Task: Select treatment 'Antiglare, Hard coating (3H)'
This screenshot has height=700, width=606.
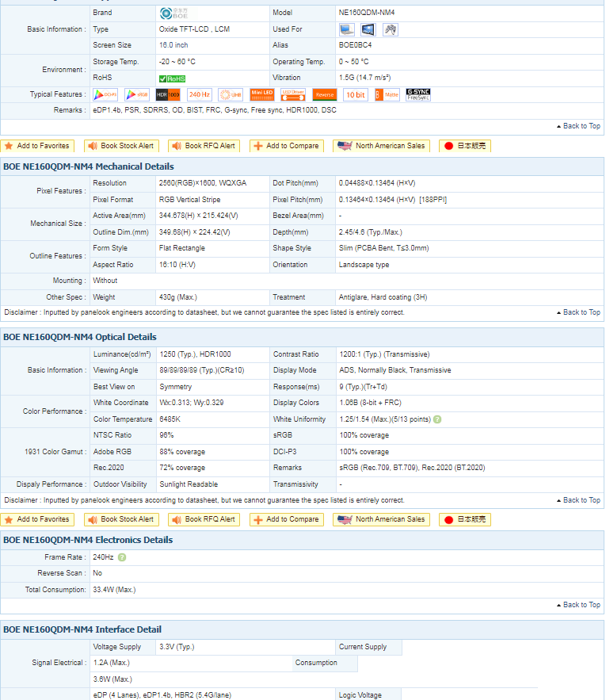Action: (383, 297)
